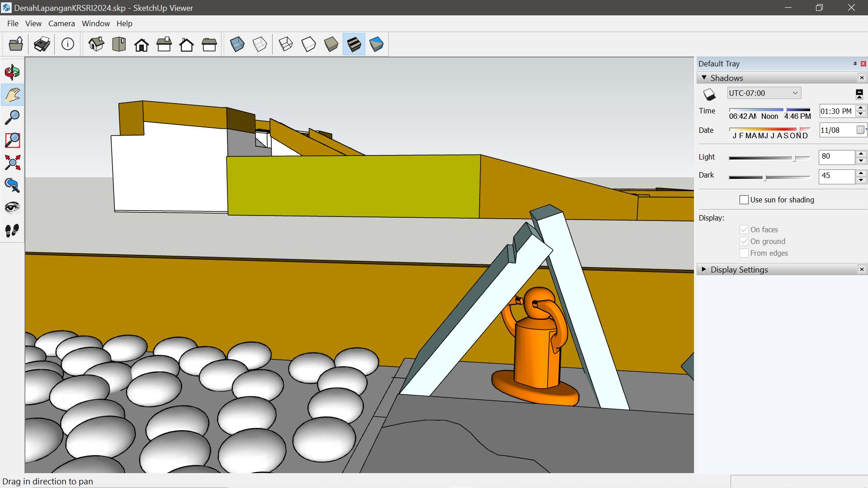The height and width of the screenshot is (488, 868).
Task: Pin the Default Tray auto-hide button
Action: 855,64
